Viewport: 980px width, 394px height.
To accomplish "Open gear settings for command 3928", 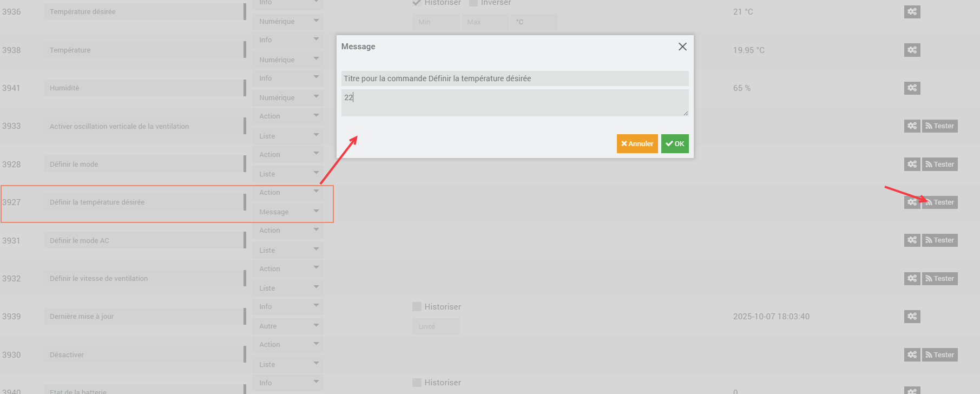I will coord(912,164).
